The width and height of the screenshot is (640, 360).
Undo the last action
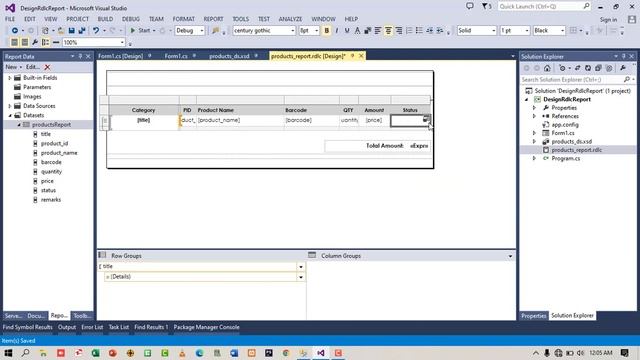coord(96,31)
